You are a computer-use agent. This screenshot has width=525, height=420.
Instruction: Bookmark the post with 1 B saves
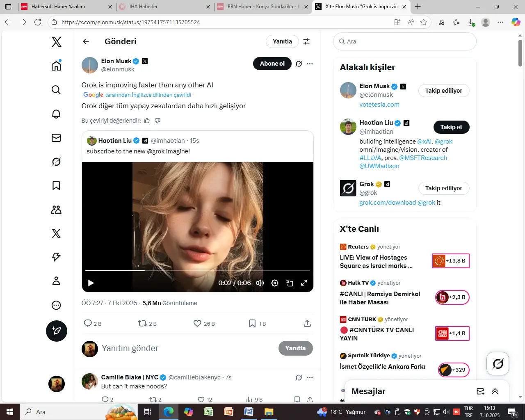[x=252, y=324]
